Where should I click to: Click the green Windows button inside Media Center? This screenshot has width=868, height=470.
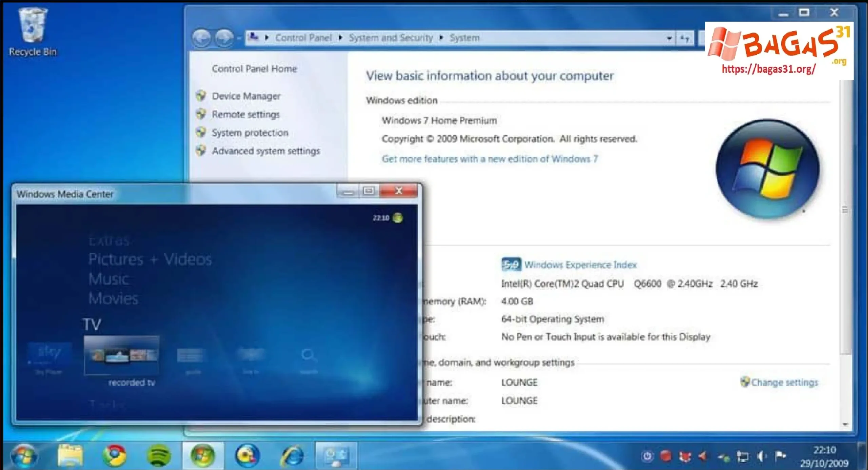coord(397,218)
